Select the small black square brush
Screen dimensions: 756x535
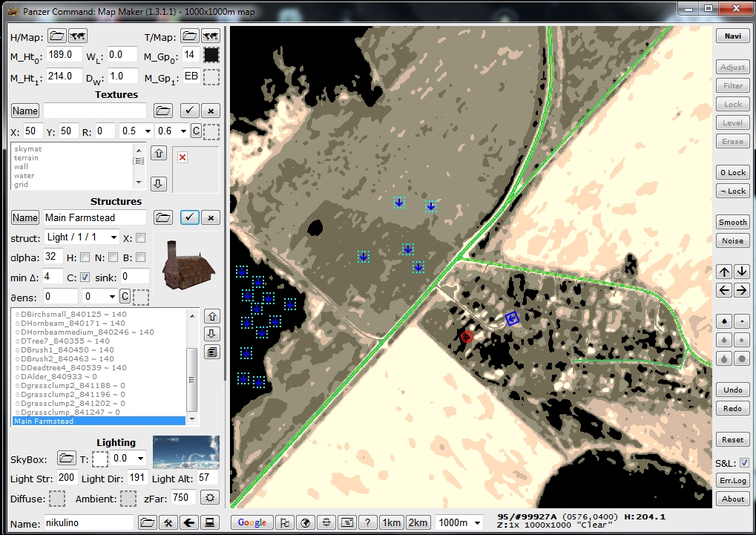click(742, 321)
